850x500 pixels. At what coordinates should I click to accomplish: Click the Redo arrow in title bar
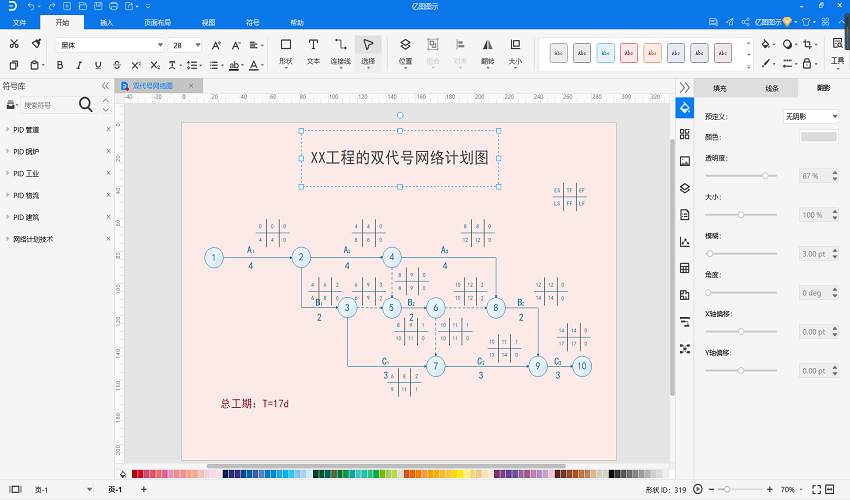[x=51, y=7]
